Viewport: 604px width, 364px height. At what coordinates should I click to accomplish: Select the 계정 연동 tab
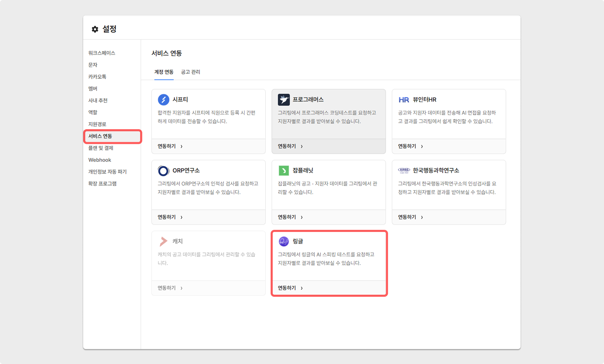point(164,72)
